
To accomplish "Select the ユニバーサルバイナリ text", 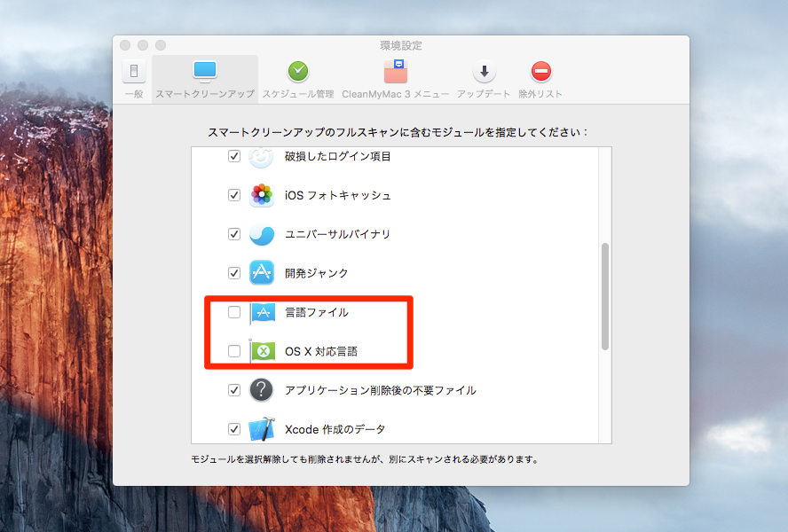I will pos(338,234).
